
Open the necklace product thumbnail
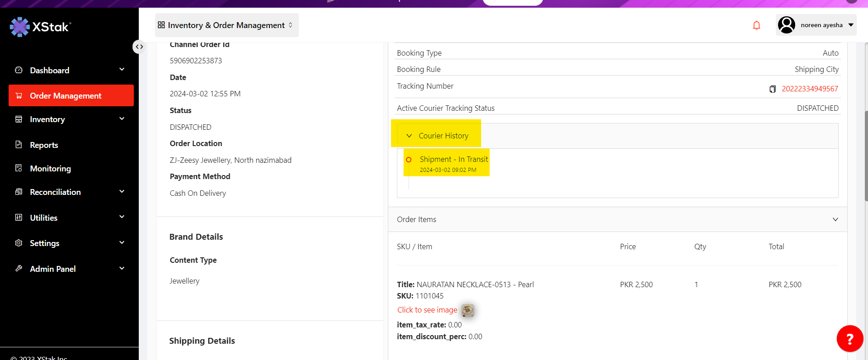coord(468,310)
